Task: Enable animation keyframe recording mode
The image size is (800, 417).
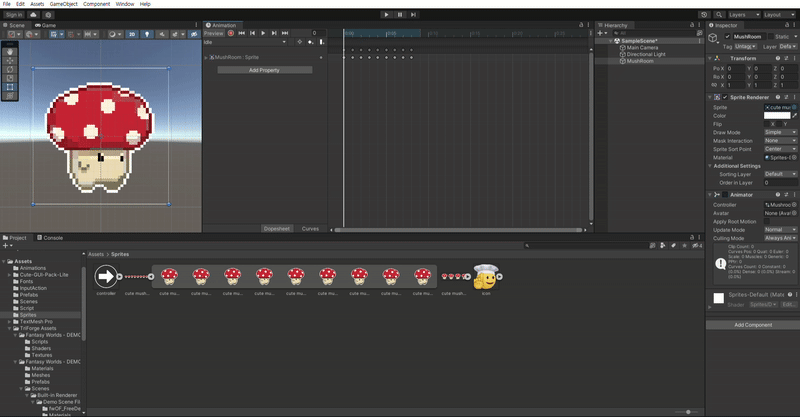Action: pyautogui.click(x=231, y=33)
